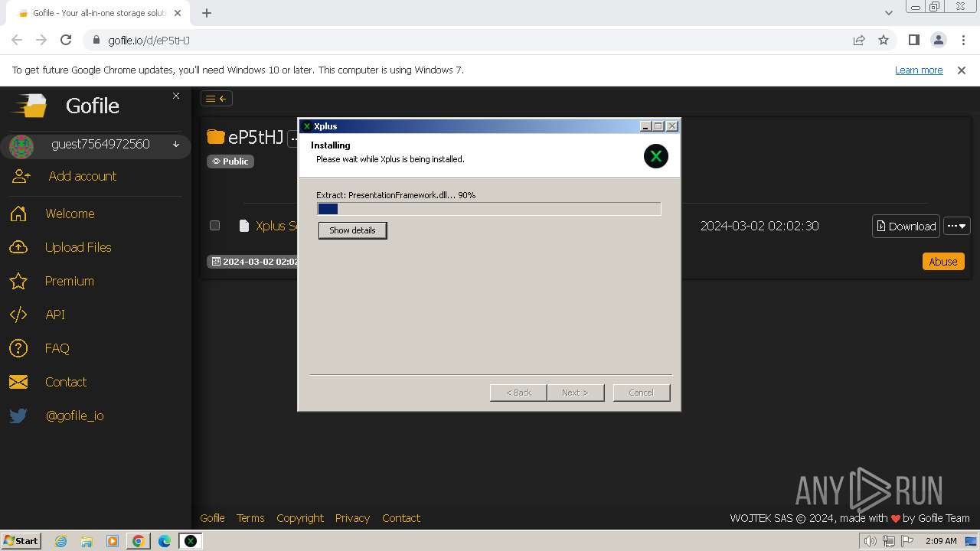
Task: Click the FAQ question mark icon
Action: tap(18, 348)
